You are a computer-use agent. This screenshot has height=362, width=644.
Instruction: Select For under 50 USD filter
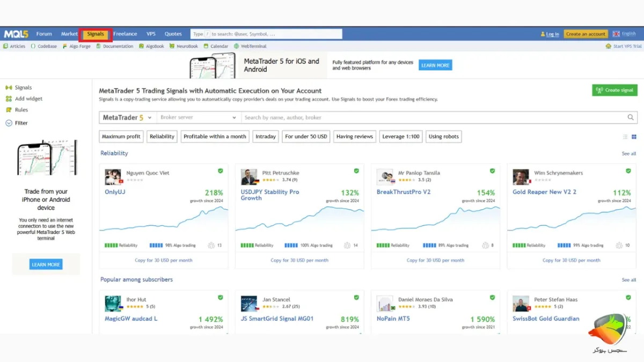pos(306,137)
